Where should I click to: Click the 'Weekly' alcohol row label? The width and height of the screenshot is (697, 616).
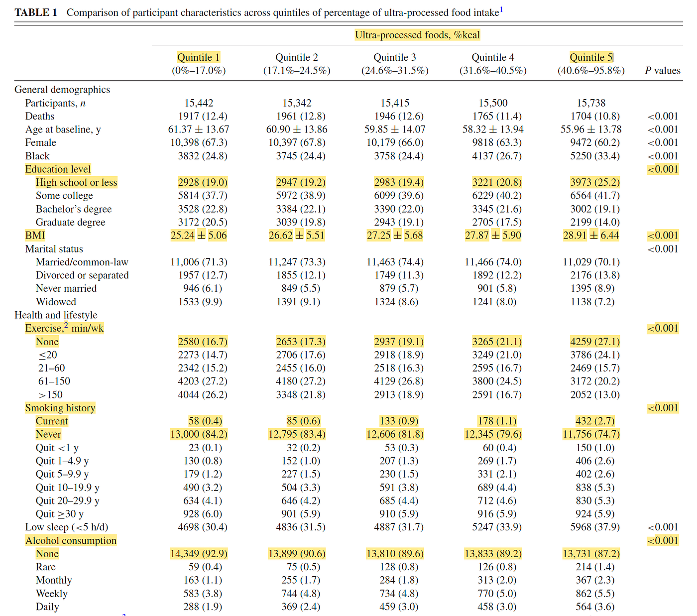pyautogui.click(x=51, y=594)
